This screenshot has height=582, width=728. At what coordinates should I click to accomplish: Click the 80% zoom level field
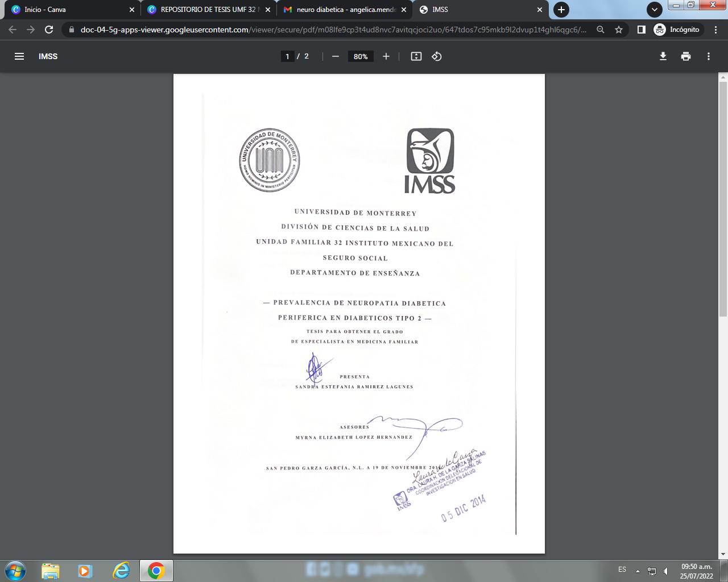pyautogui.click(x=361, y=56)
